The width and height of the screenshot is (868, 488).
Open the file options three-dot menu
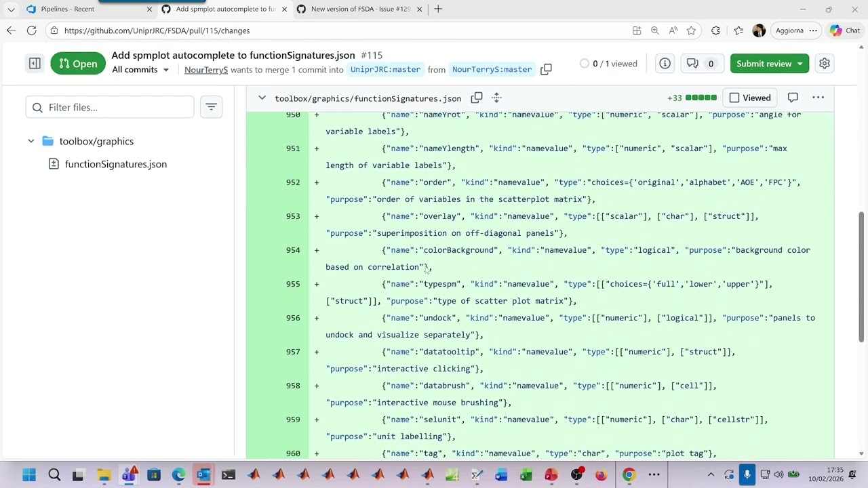tap(818, 98)
